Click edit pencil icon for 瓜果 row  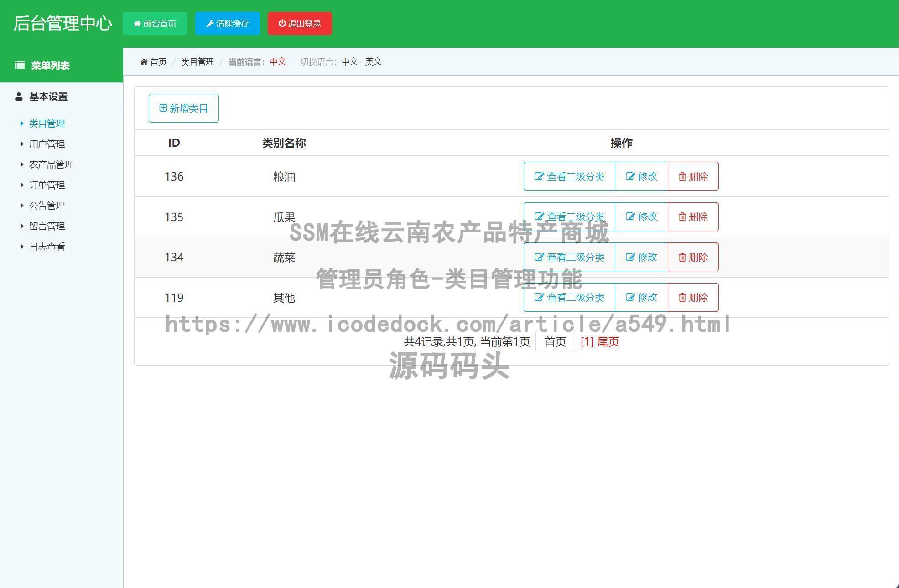pyautogui.click(x=630, y=217)
